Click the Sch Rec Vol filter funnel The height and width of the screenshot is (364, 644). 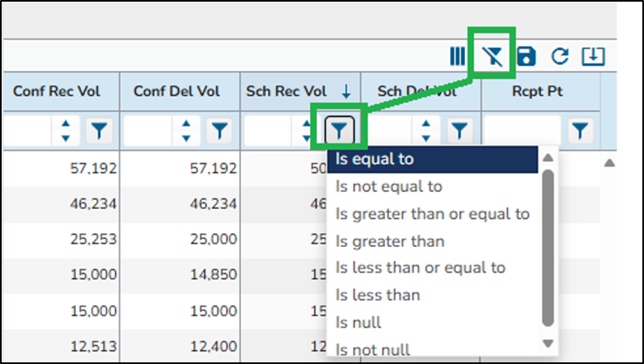[341, 129]
